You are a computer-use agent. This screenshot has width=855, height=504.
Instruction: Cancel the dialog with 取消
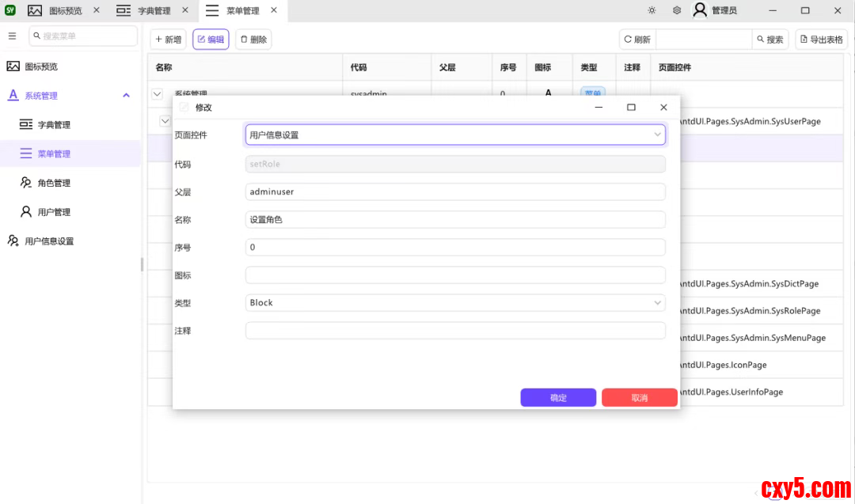[639, 397]
